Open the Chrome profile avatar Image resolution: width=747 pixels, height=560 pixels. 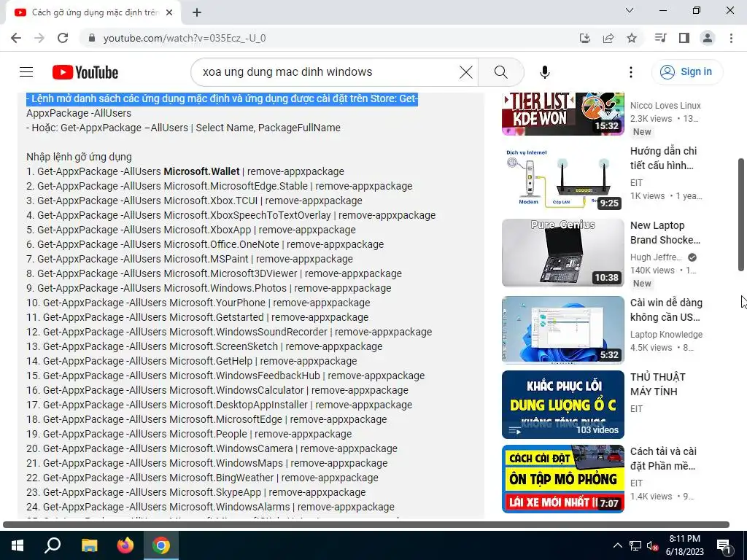tap(708, 38)
